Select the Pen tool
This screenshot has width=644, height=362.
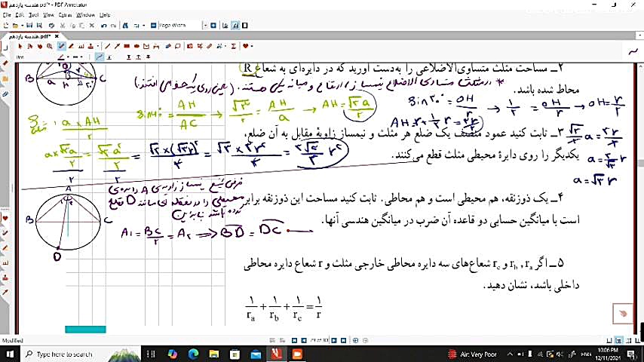(x=61, y=46)
